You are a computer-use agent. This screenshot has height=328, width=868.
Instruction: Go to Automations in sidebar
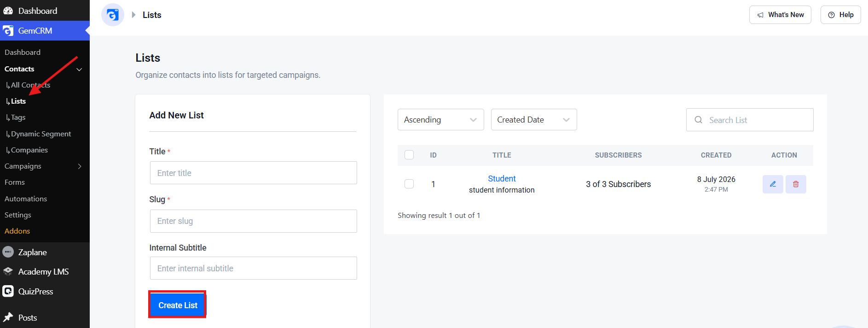point(26,199)
